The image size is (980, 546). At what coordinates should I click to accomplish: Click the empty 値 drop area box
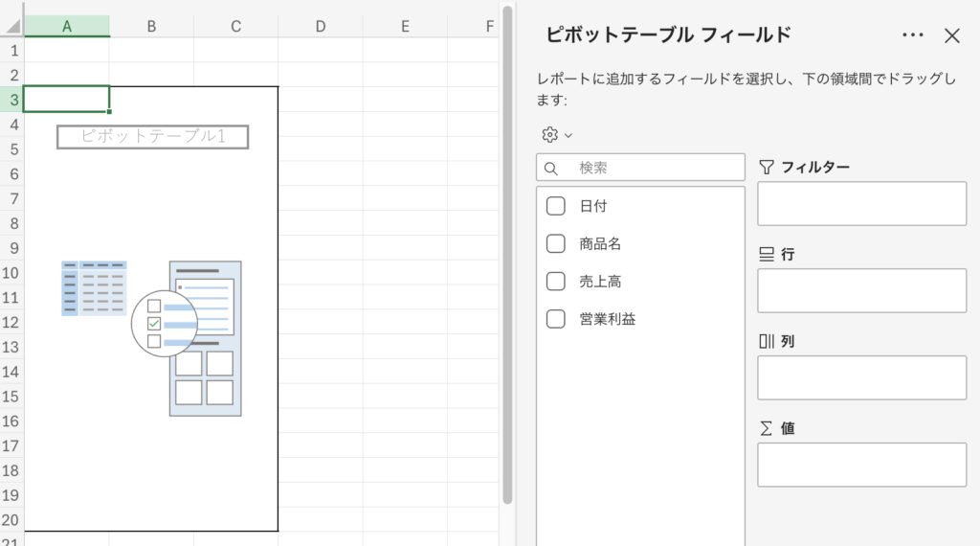click(x=862, y=465)
